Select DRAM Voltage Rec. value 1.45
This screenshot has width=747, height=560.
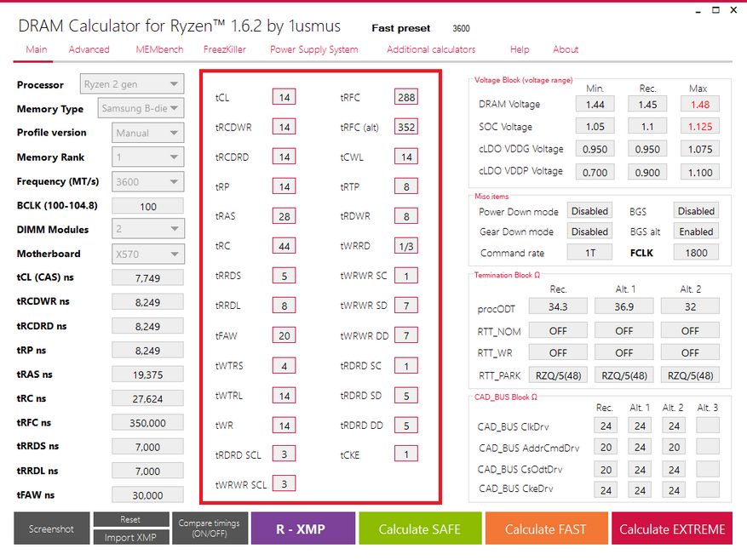[647, 104]
